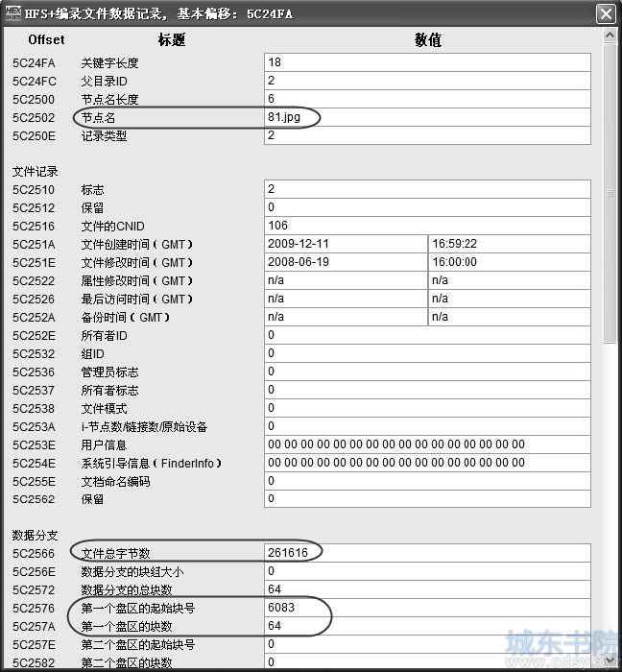Click offset label 5C2566
Screen dimensions: 622x672
coord(34,553)
